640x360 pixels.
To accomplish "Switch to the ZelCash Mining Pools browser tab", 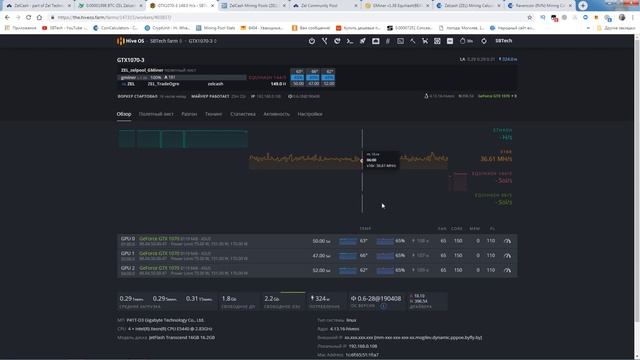I will pyautogui.click(x=255, y=6).
